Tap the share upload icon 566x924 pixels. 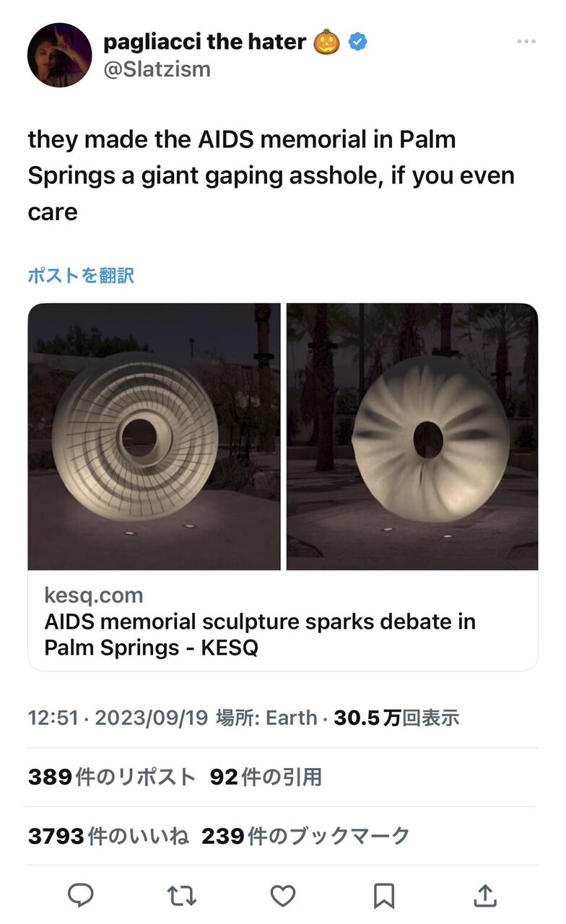click(485, 895)
